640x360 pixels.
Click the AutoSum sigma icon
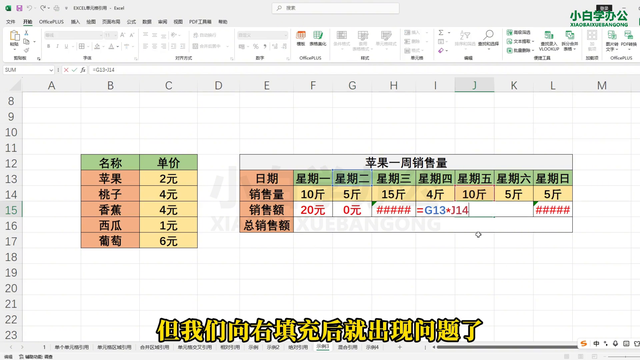[441, 33]
